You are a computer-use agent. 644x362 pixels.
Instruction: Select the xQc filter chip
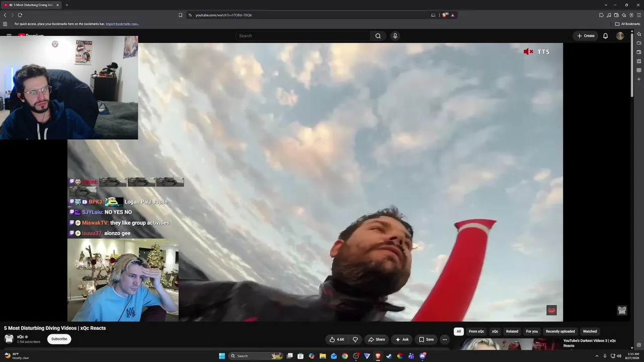(495, 331)
